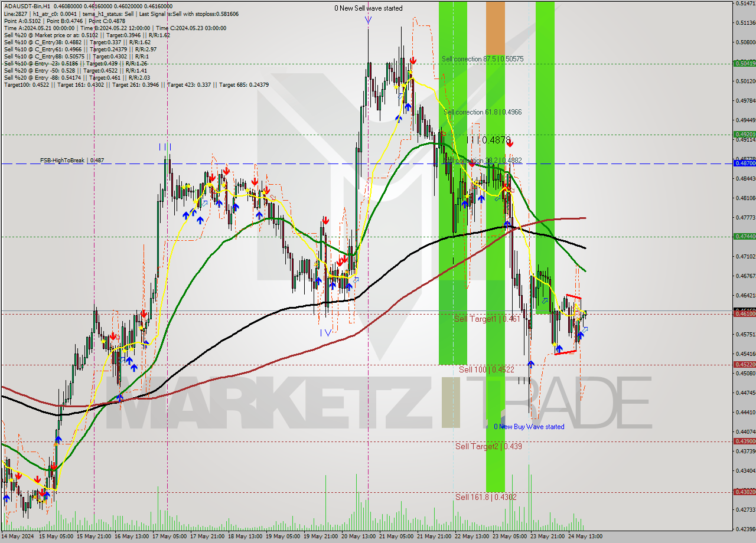Click the '20 May 13:00' time axis label
This screenshot has width=756, height=543.
pyautogui.click(x=359, y=537)
